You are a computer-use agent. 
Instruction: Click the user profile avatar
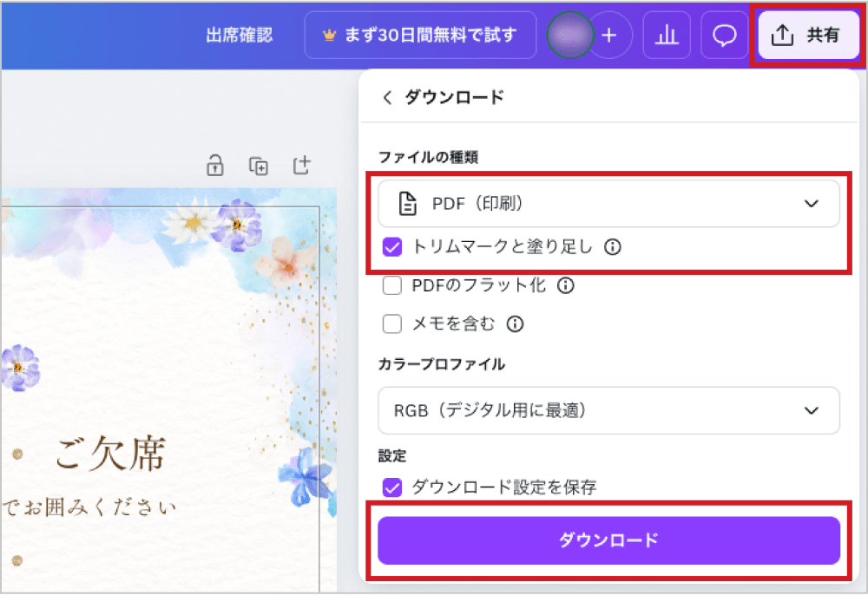pos(570,36)
